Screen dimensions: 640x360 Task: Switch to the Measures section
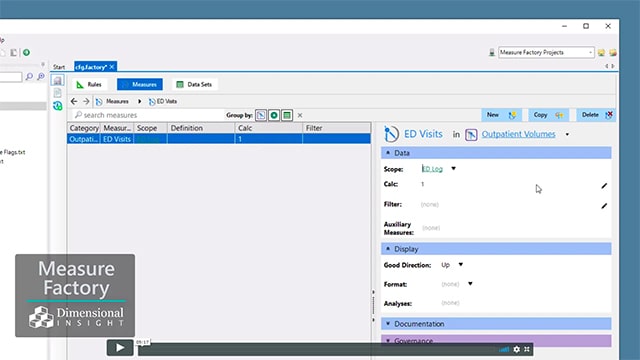tap(140, 84)
